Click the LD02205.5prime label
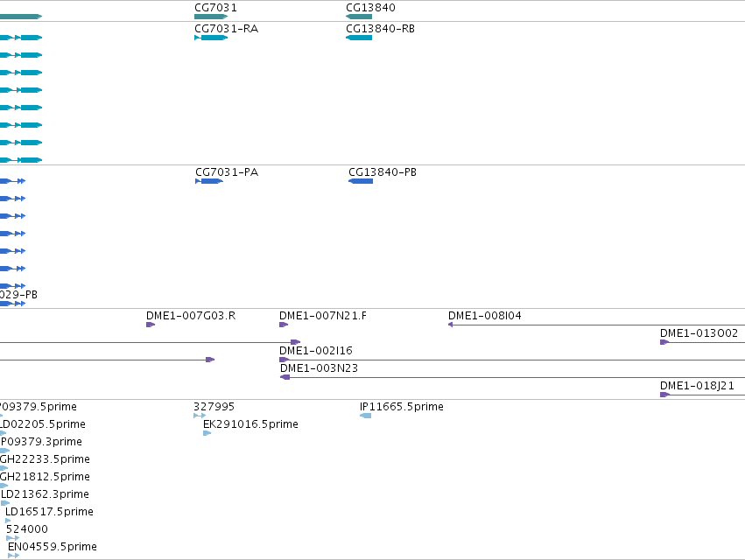Screen dimensions: 745x560 (43, 424)
